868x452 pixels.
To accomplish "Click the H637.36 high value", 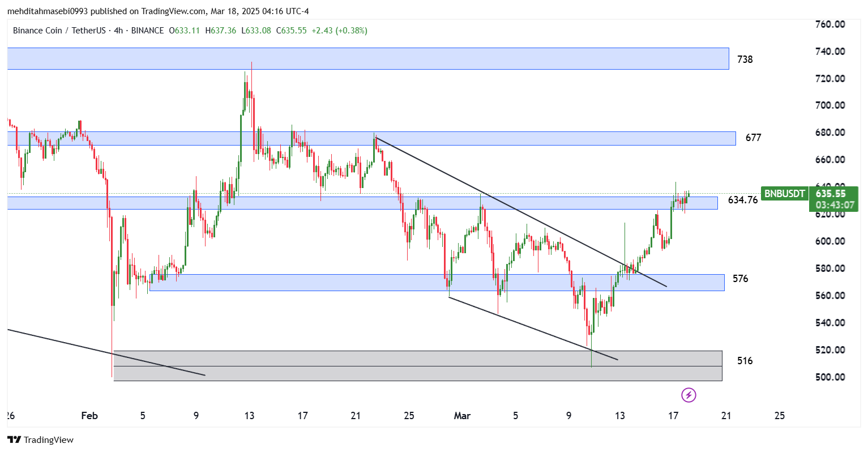I will pyautogui.click(x=221, y=31).
